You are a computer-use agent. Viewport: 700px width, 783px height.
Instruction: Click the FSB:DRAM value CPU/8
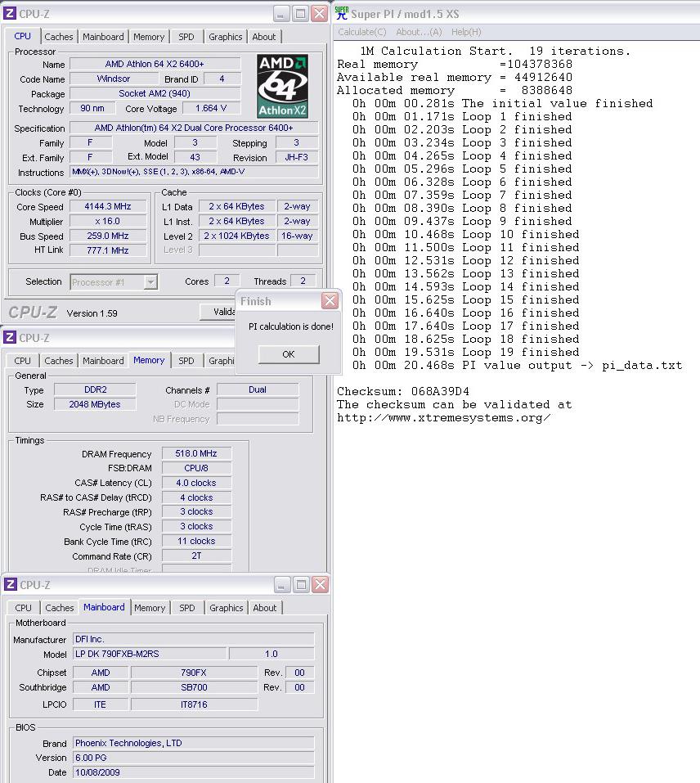[x=196, y=468]
